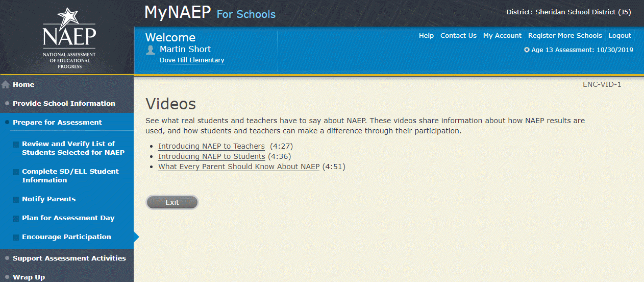Open the Contact Us link
The width and height of the screenshot is (644, 282).
458,36
